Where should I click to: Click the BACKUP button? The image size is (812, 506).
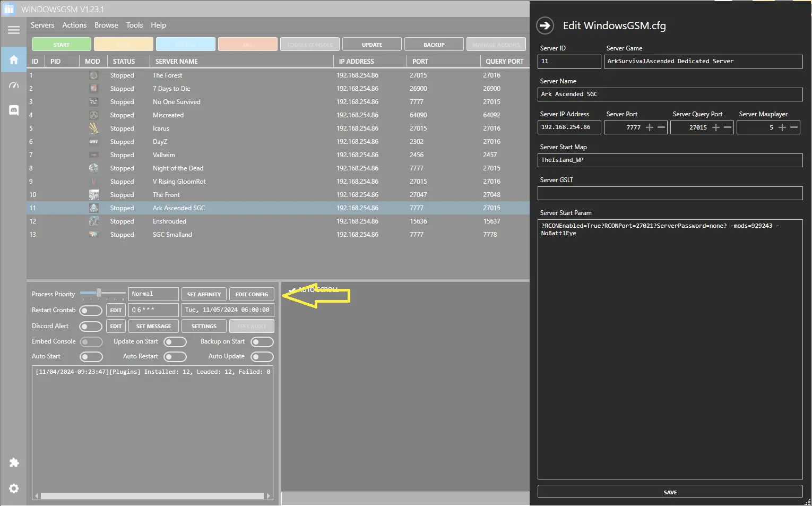(434, 45)
